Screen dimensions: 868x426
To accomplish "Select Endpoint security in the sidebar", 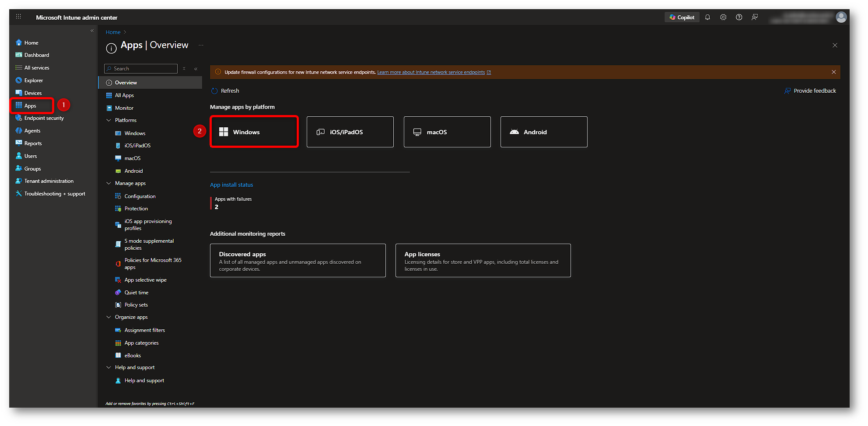I will point(44,118).
